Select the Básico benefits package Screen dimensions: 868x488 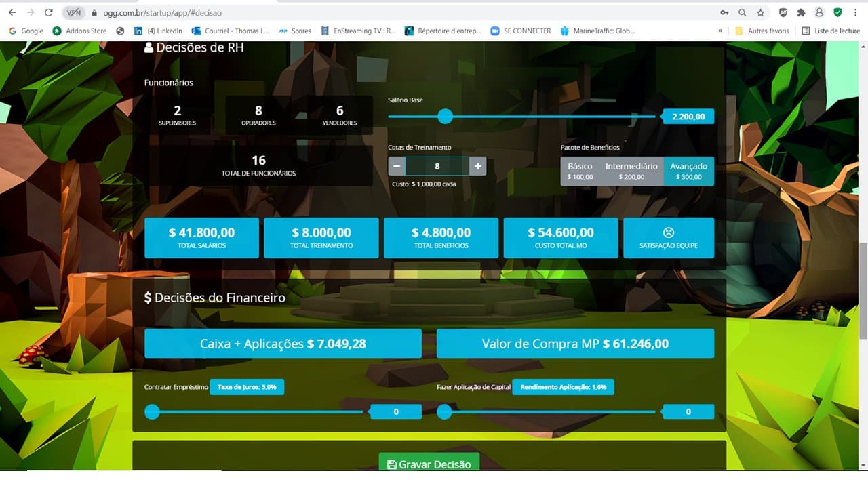coord(580,171)
